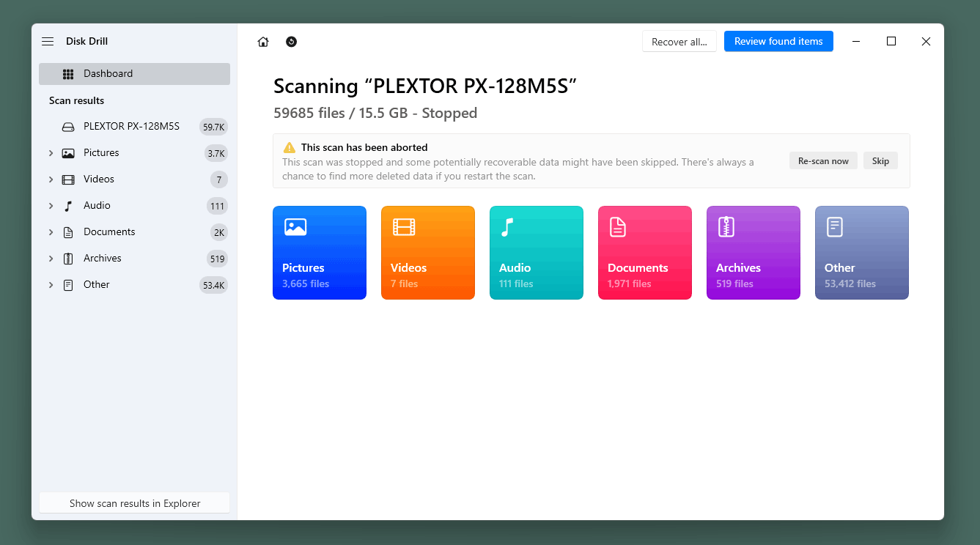Expand the Documents category

(51, 232)
